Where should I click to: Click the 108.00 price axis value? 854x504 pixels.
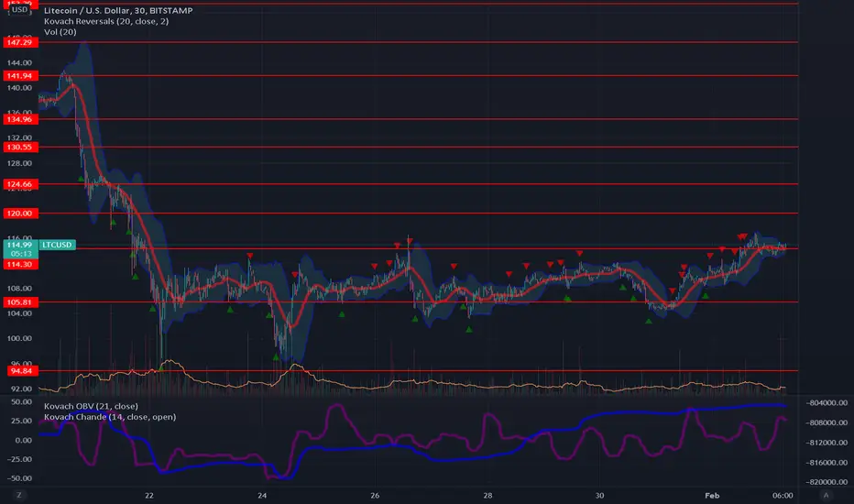(19, 289)
